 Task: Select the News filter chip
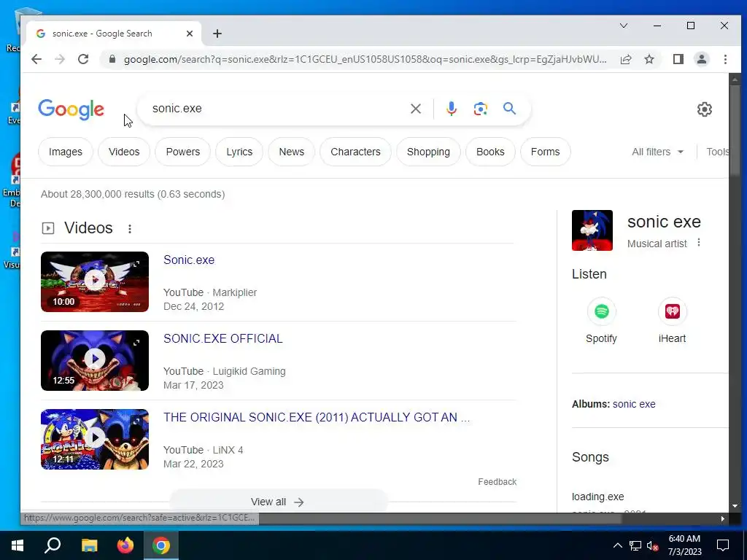291,152
